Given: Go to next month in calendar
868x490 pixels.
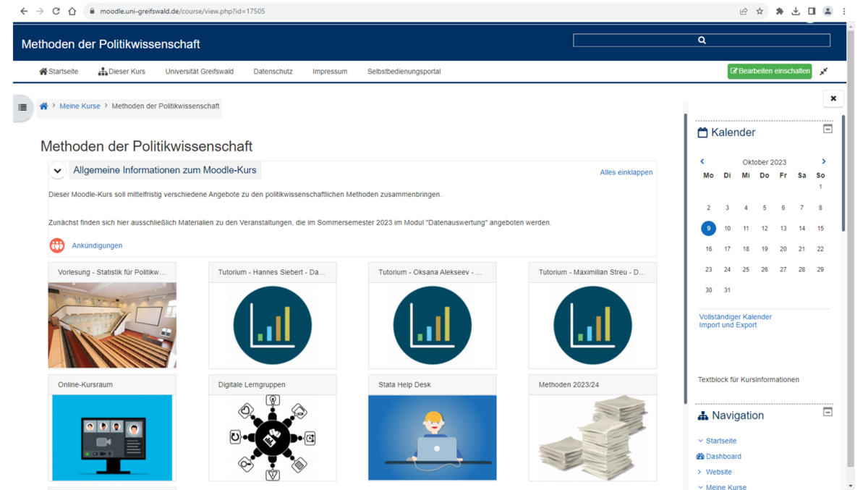Looking at the screenshot, I should click(x=823, y=161).
